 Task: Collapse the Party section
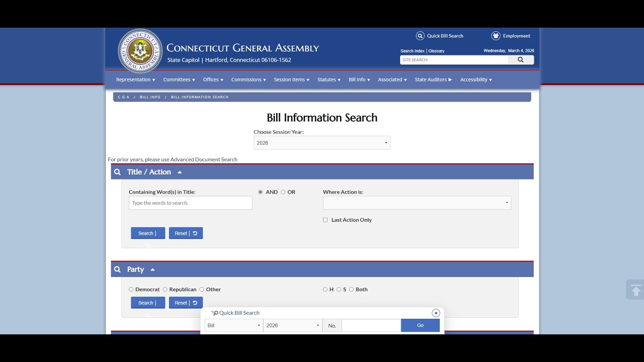tap(152, 269)
